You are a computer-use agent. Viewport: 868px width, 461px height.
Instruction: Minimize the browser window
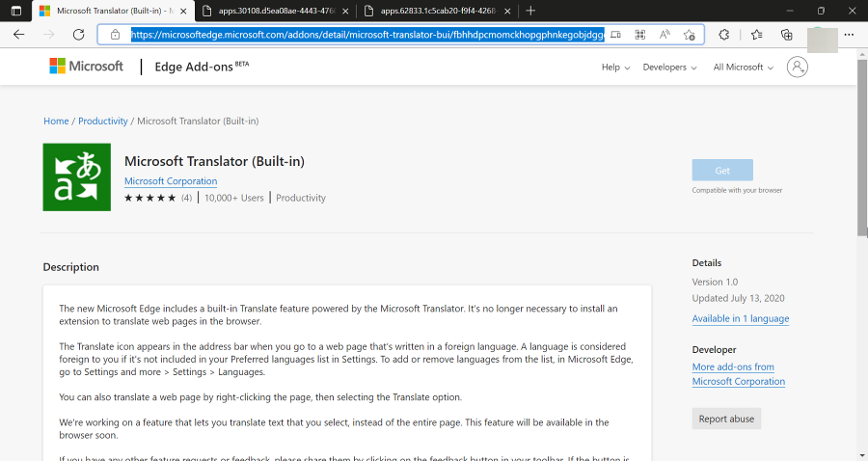[x=789, y=11]
